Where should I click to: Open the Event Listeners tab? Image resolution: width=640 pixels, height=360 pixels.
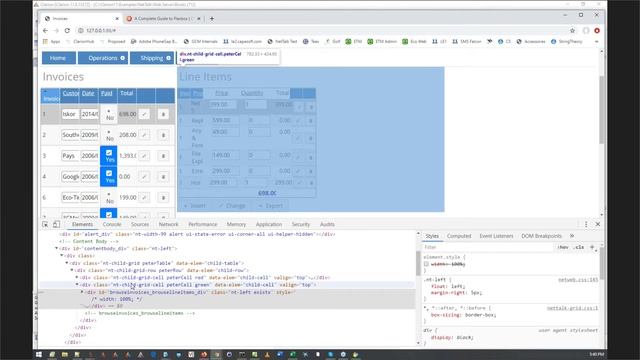(496, 236)
